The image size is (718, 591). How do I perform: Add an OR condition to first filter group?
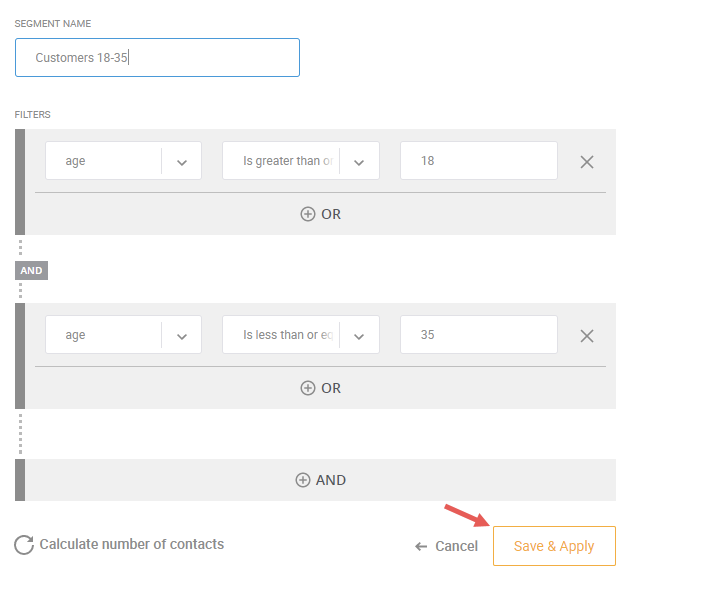pyautogui.click(x=321, y=214)
